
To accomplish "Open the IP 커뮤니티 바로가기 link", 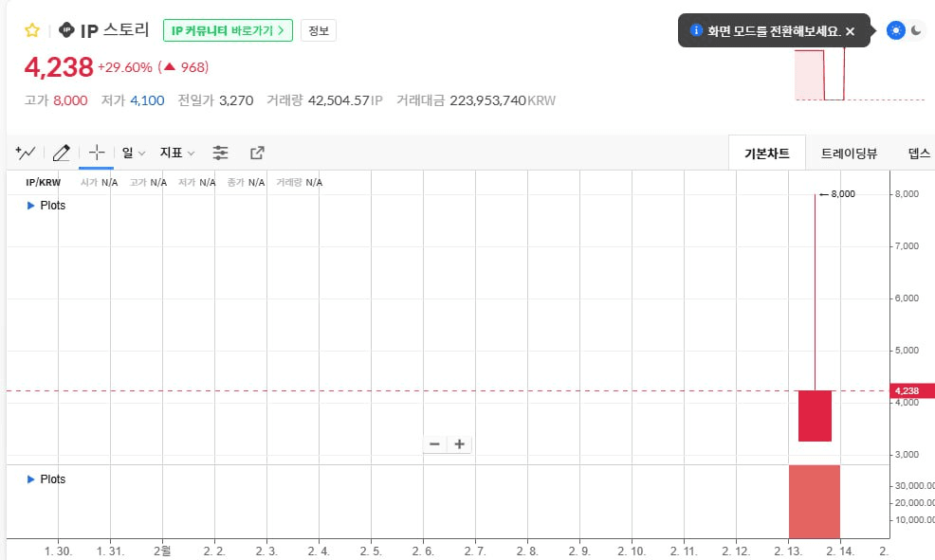I will [228, 30].
